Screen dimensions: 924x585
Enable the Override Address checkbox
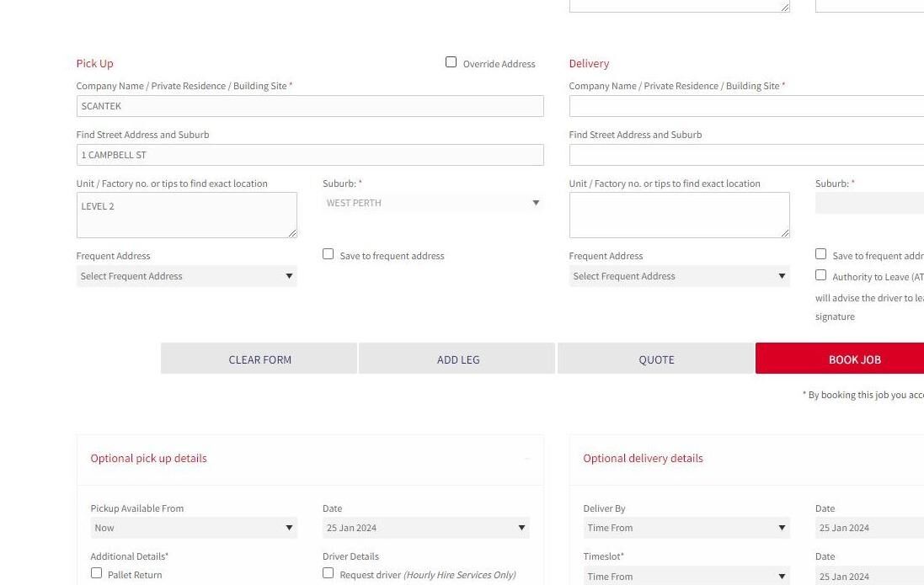451,61
